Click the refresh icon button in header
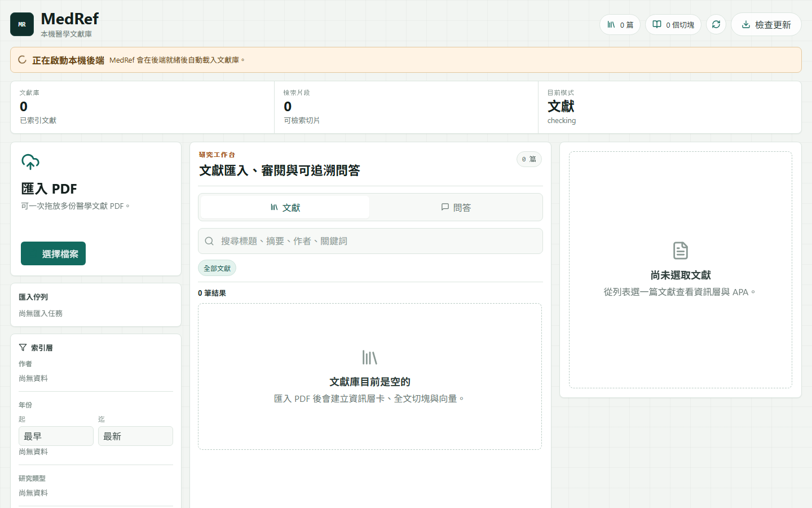Image resolution: width=812 pixels, height=508 pixels. point(716,24)
